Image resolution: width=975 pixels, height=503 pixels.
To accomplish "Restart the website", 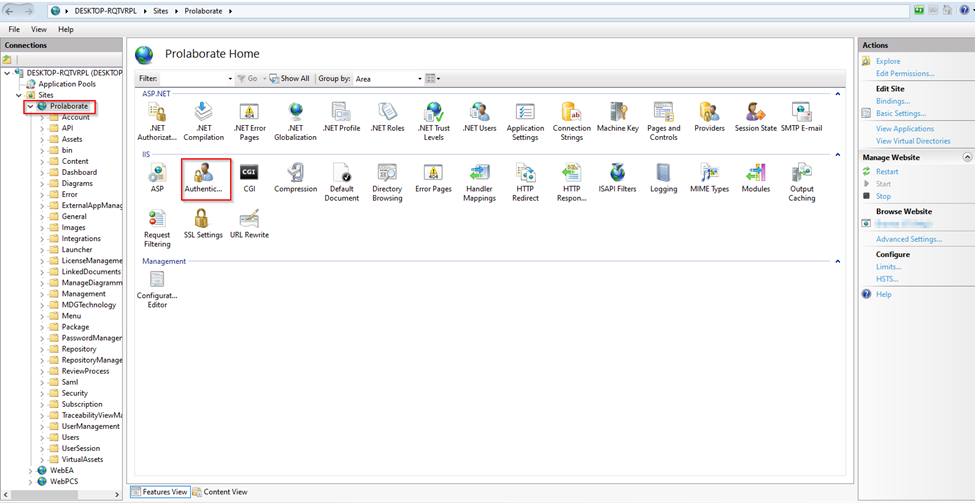I will click(x=887, y=171).
